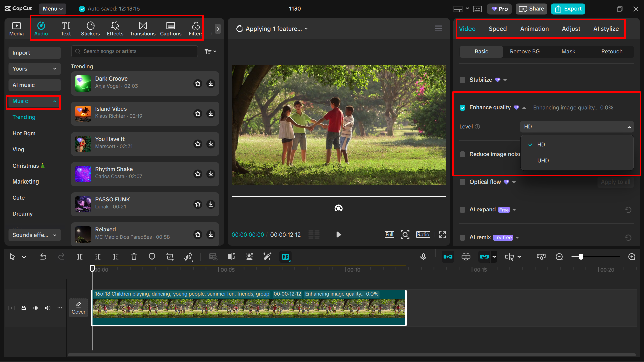Click the Undo icon on the timeline toolbar
This screenshot has width=644, height=362.
coord(43,256)
